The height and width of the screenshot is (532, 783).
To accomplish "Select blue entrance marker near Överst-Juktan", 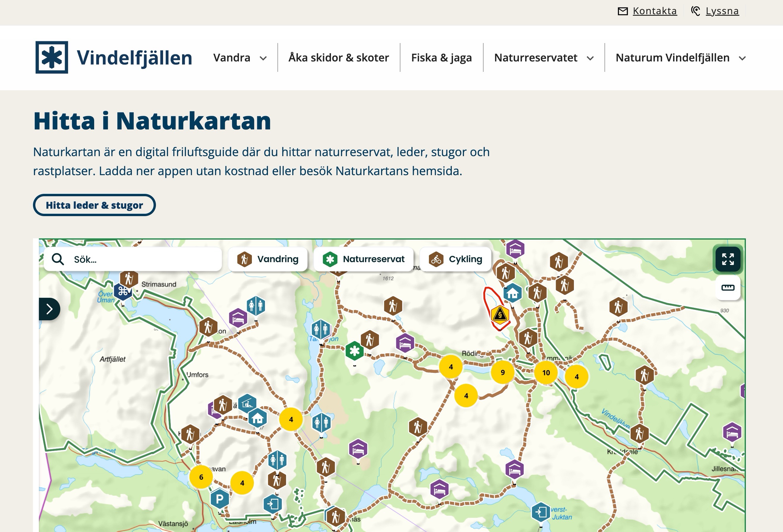I will click(541, 512).
